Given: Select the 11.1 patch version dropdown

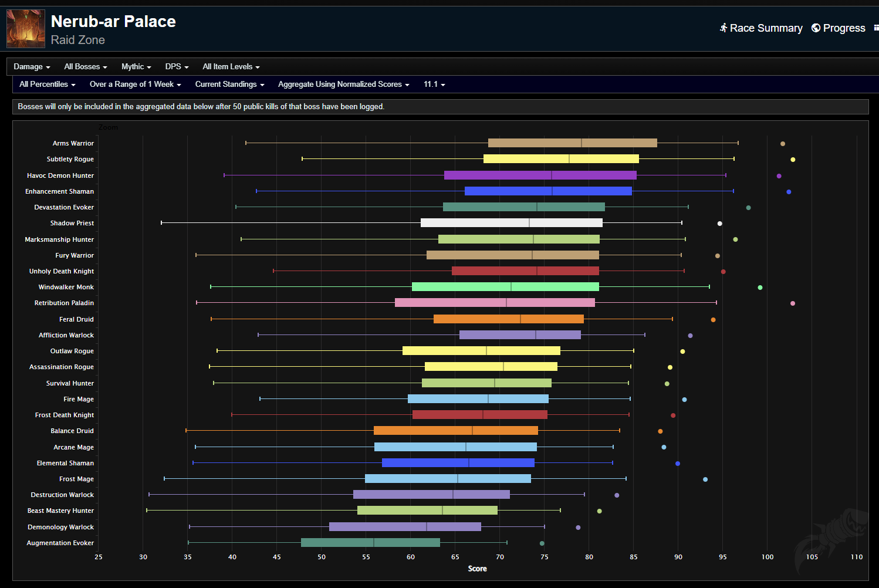Looking at the screenshot, I should pos(434,85).
